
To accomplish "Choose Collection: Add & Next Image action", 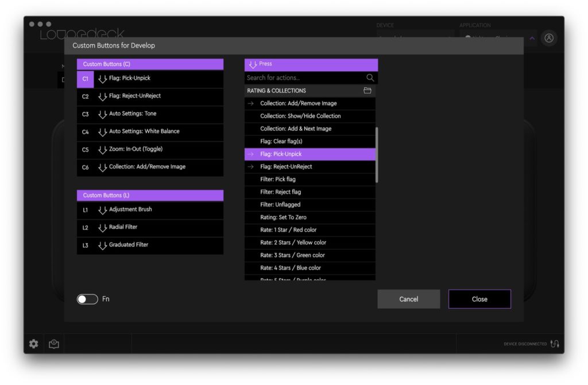I will tap(310, 129).
